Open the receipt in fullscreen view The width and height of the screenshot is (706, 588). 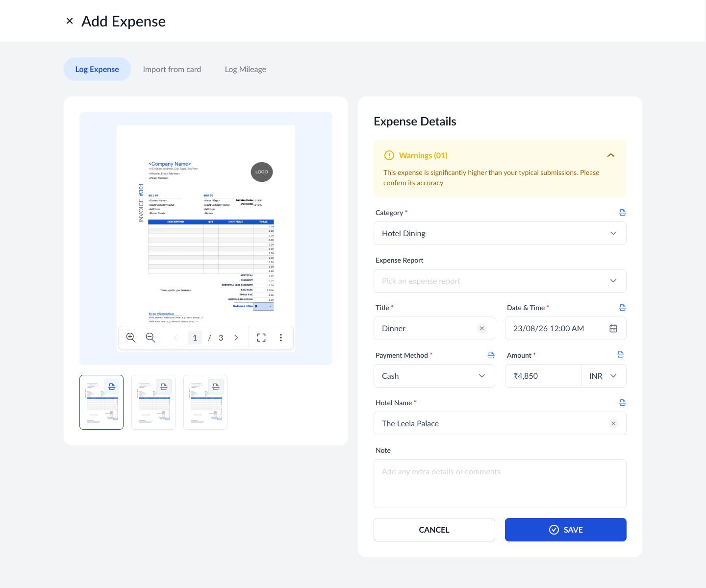(261, 338)
